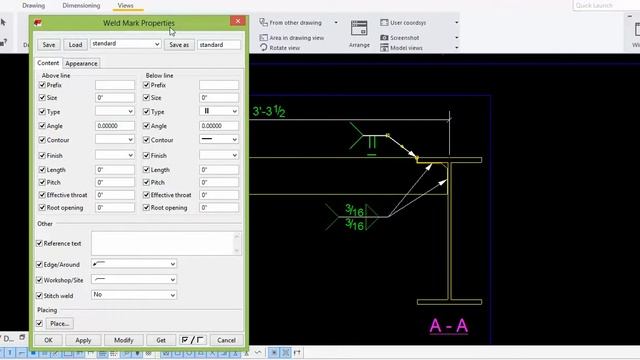Open the Above line Type dropdown
Screen dimensions: 640x360
click(x=115, y=111)
